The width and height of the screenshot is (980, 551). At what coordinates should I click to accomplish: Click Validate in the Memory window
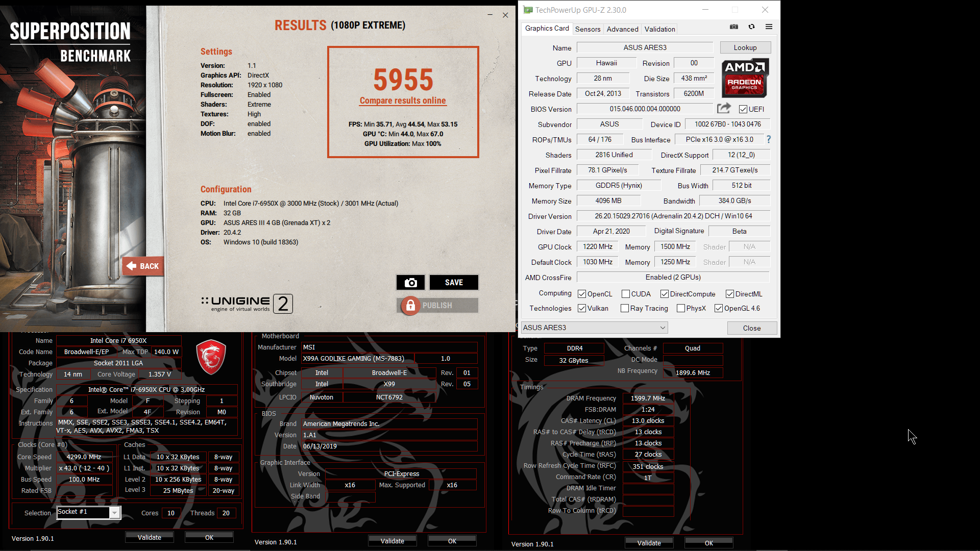[x=649, y=543]
